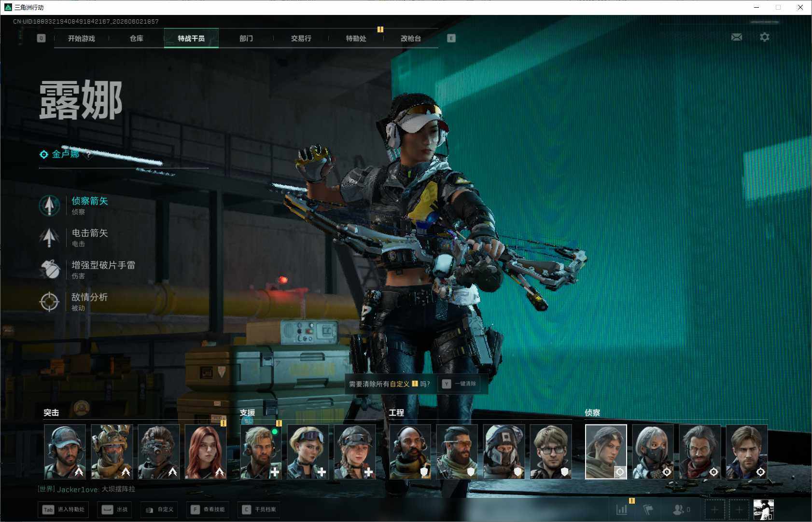The image size is (812, 522).
Task: Click the 三角洲行动 window title icon
Action: pyautogui.click(x=8, y=7)
